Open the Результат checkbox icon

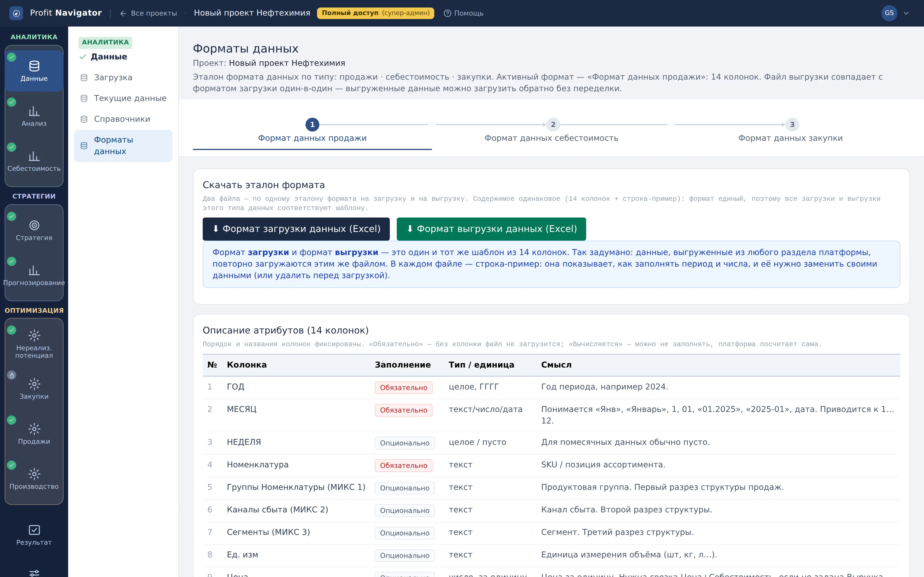point(34,530)
